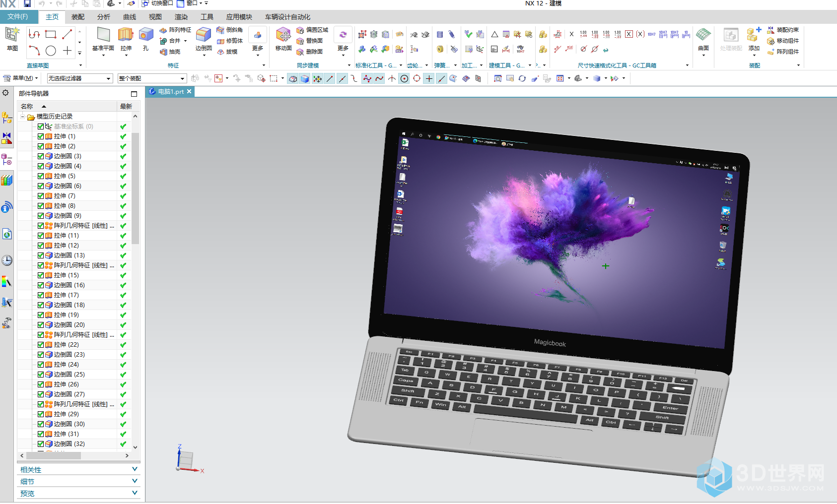Close the 电脑1.prt document tab
This screenshot has height=504, width=837.
pos(189,92)
